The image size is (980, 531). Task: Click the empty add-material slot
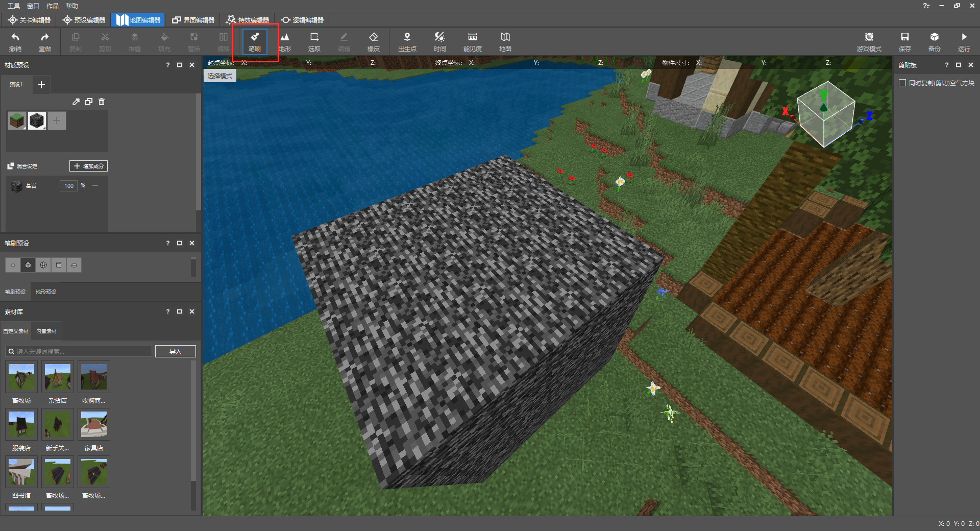coord(57,121)
